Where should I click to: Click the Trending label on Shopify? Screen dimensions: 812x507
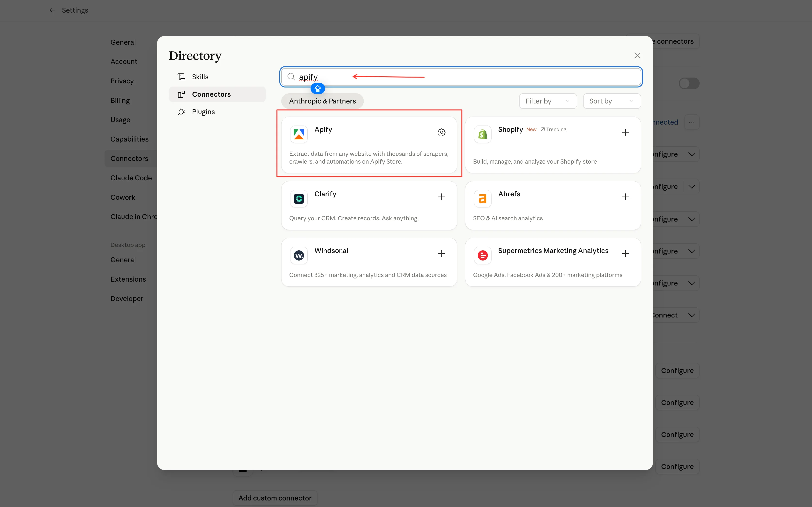click(x=553, y=129)
